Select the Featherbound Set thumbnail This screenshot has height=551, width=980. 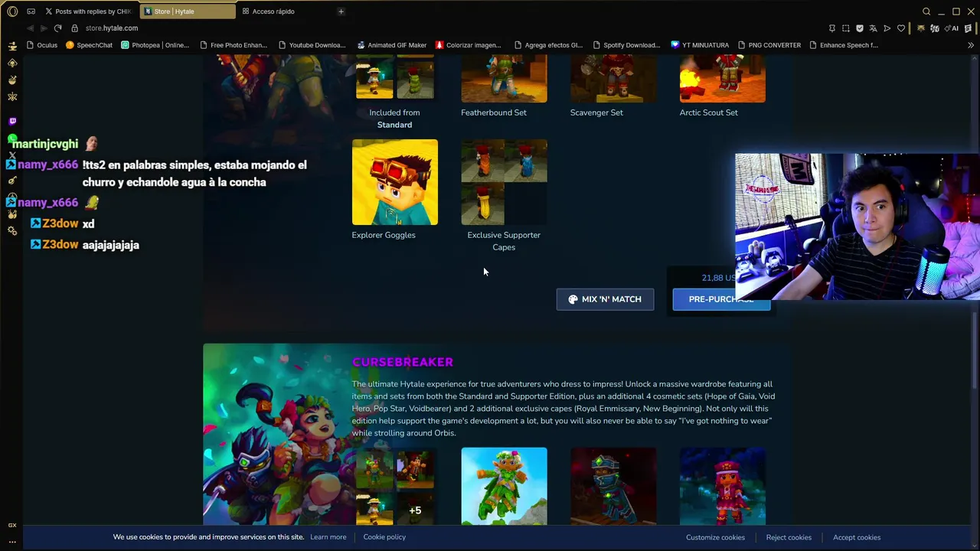click(504, 79)
